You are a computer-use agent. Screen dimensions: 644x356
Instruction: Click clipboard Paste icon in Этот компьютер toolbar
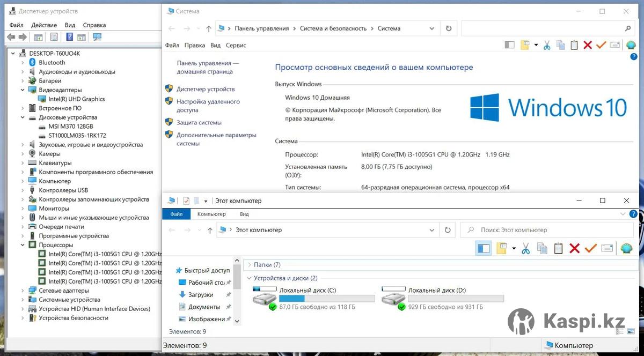click(558, 248)
